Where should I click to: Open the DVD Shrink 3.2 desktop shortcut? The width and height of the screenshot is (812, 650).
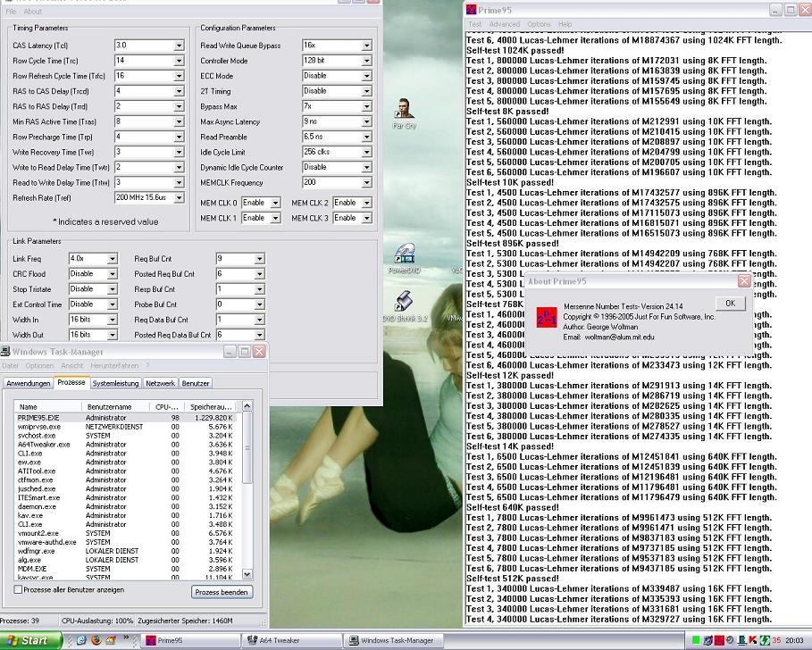click(405, 306)
